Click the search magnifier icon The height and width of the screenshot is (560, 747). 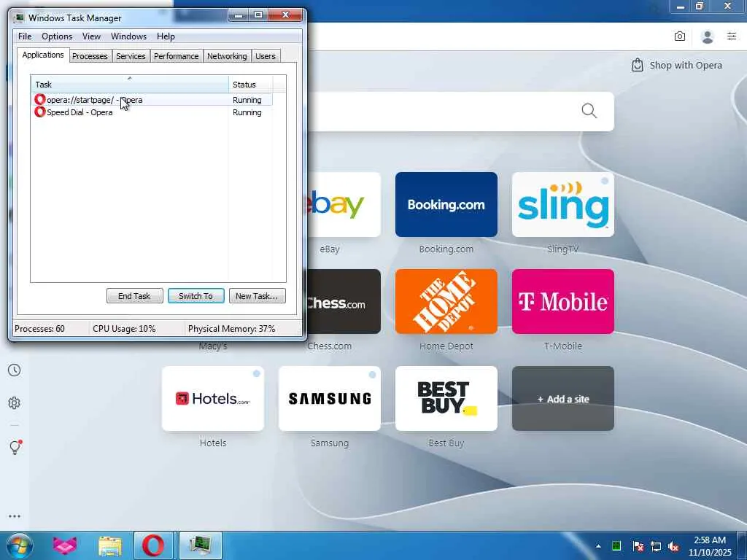pyautogui.click(x=589, y=111)
